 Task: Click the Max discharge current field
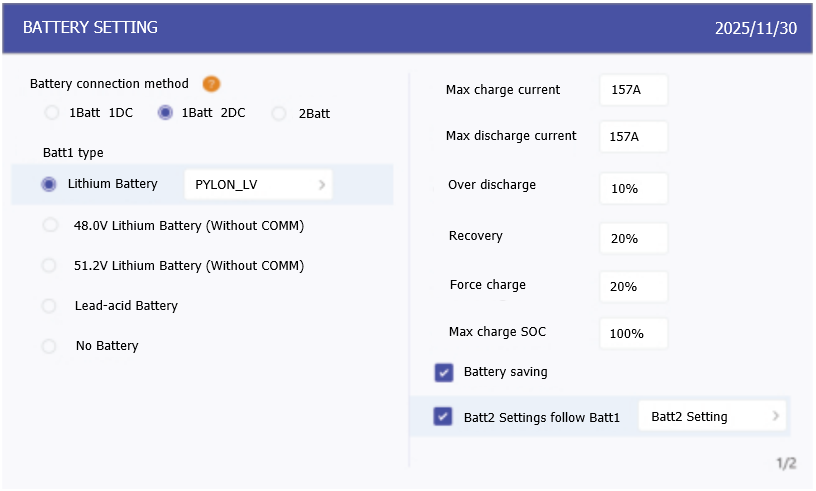click(x=633, y=136)
